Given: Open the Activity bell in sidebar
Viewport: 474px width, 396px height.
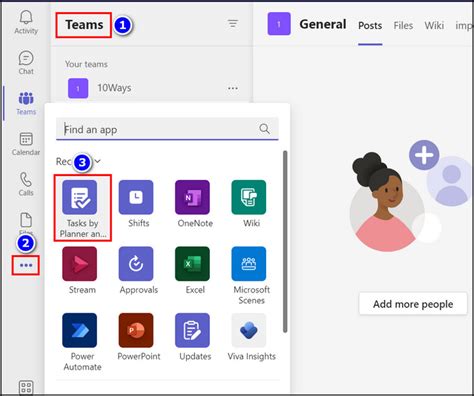Looking at the screenshot, I should 26,22.
